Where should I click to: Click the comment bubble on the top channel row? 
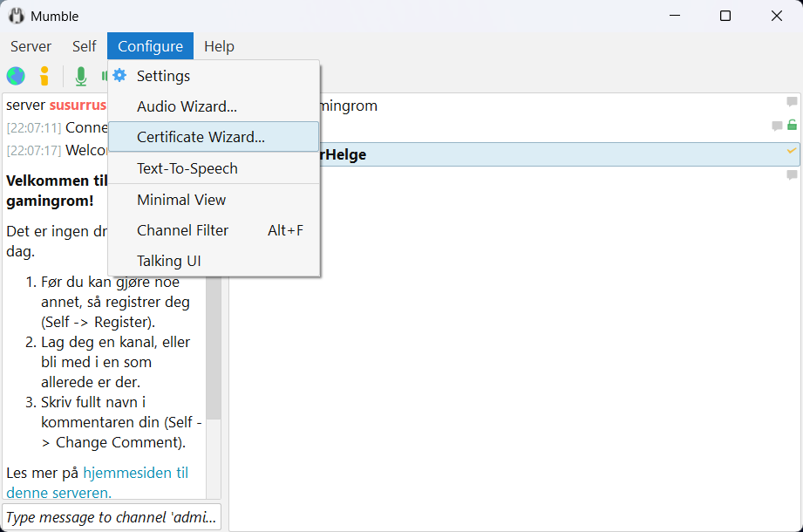(792, 102)
